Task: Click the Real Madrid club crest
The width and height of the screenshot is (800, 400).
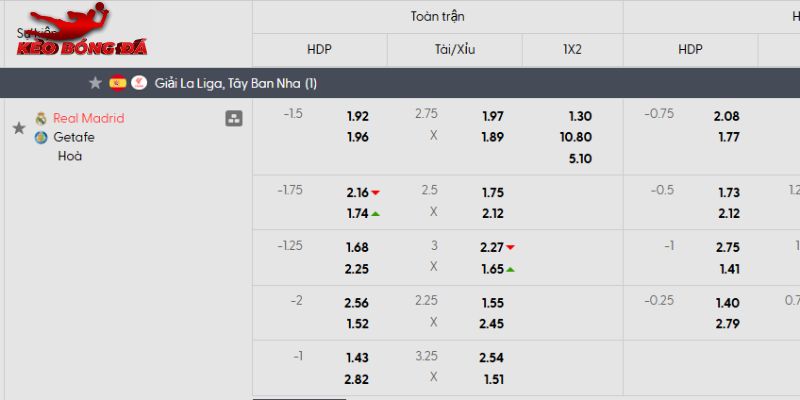Action: tap(41, 118)
